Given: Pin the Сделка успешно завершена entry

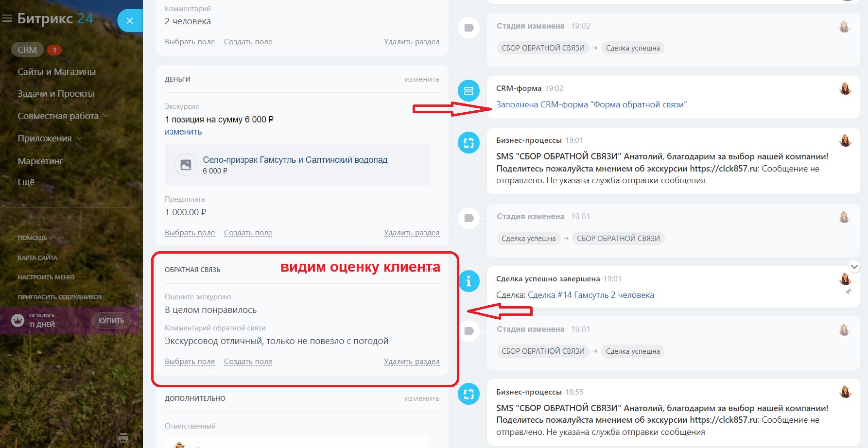Looking at the screenshot, I should (848, 292).
